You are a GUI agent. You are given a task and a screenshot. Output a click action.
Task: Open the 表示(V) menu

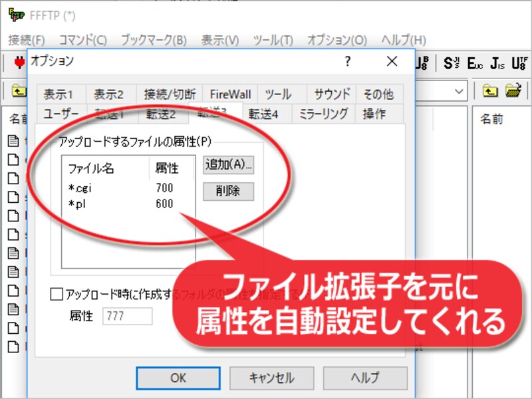click(220, 40)
